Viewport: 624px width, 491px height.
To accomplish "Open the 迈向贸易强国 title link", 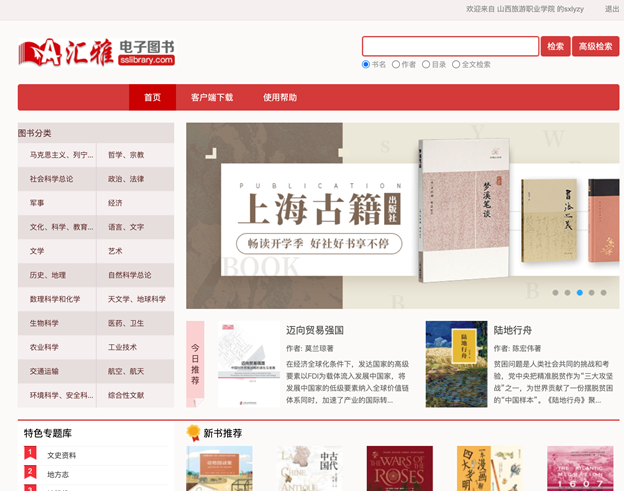I will pyautogui.click(x=315, y=330).
